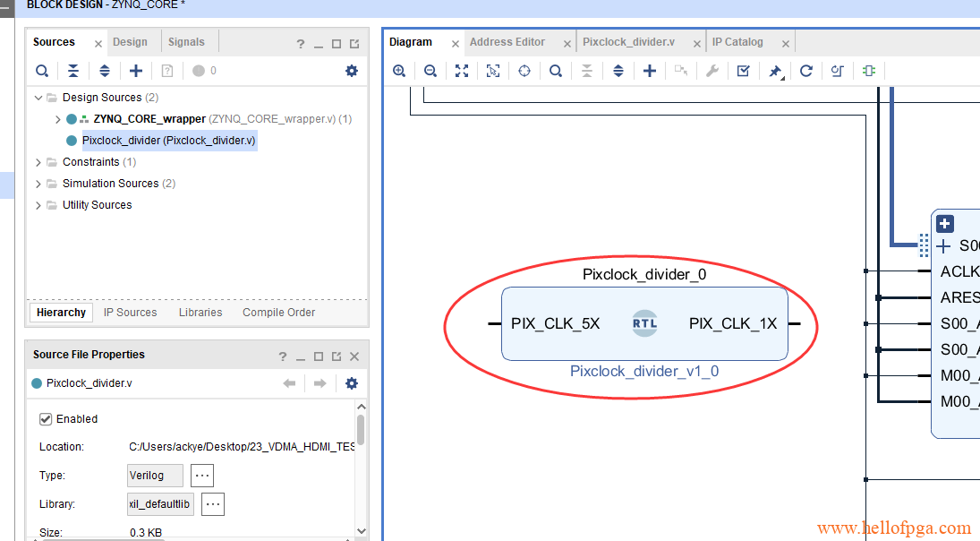Click the zoom in icon in Diagram toolbar

[399, 71]
